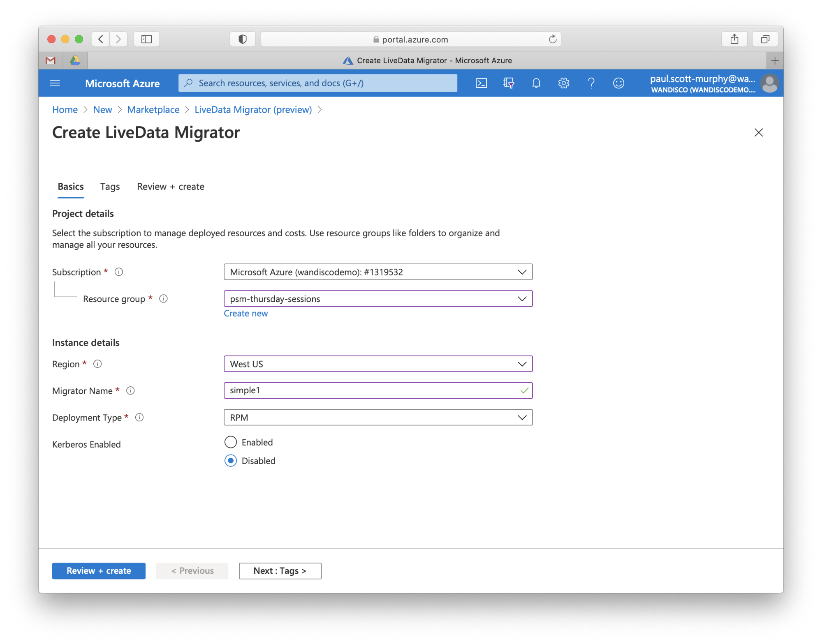This screenshot has width=822, height=644.
Task: Open Deployment Type dropdown showing RPM
Action: coord(378,418)
